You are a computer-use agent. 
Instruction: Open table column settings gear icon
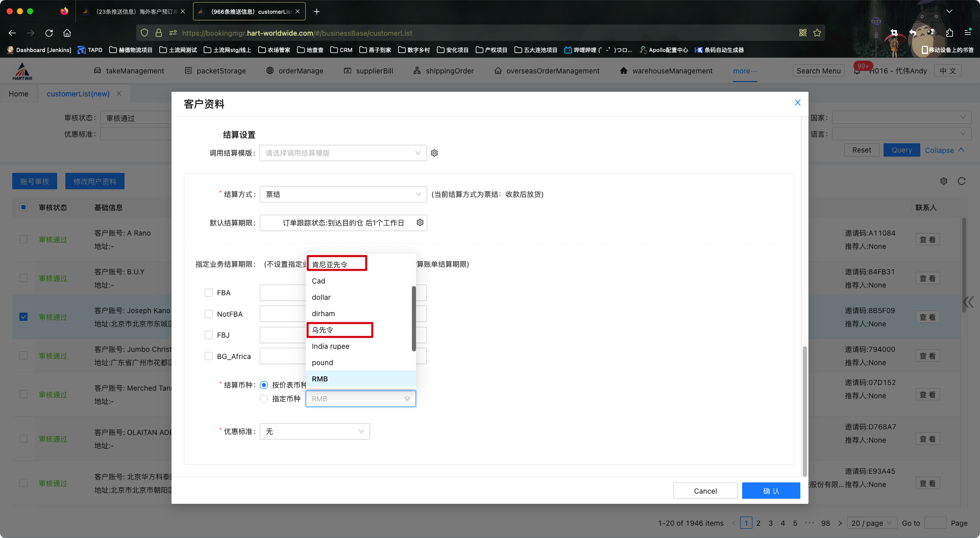pyautogui.click(x=944, y=181)
